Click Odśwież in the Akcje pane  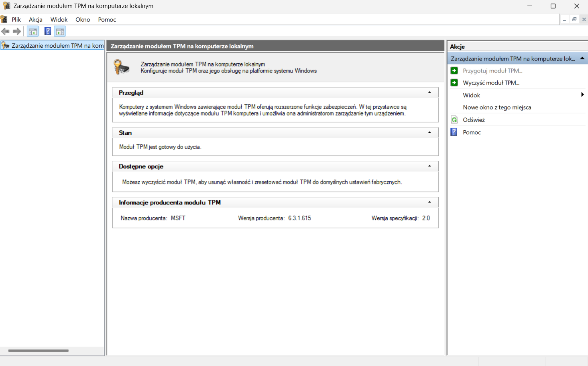click(474, 119)
